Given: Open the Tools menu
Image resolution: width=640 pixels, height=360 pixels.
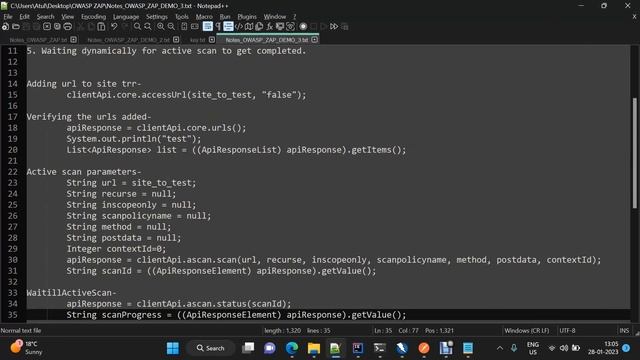Looking at the screenshot, I should click(182, 17).
